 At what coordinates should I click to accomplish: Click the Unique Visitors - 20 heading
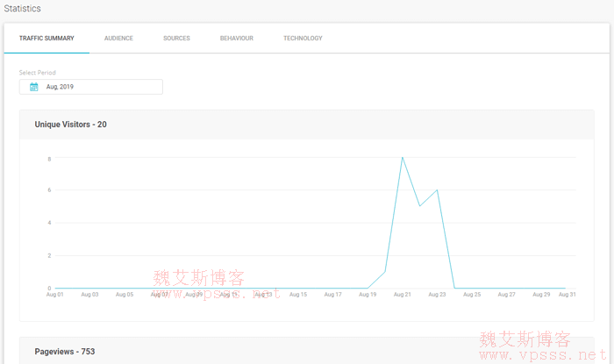pyautogui.click(x=71, y=125)
